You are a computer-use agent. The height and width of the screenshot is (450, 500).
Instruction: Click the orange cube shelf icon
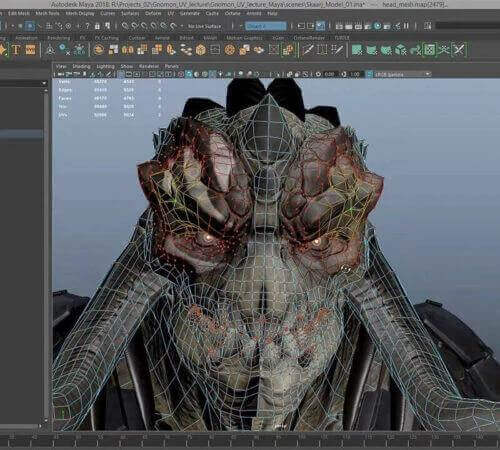click(200, 50)
